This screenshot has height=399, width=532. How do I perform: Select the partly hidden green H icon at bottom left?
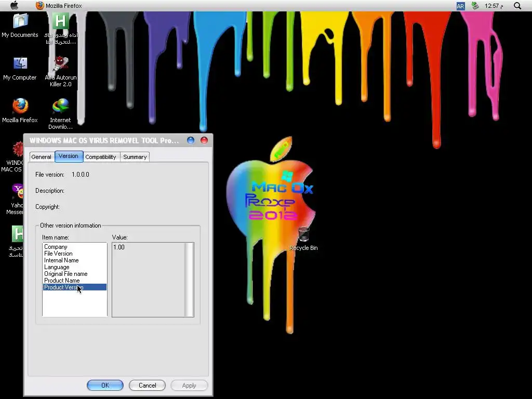(16, 242)
